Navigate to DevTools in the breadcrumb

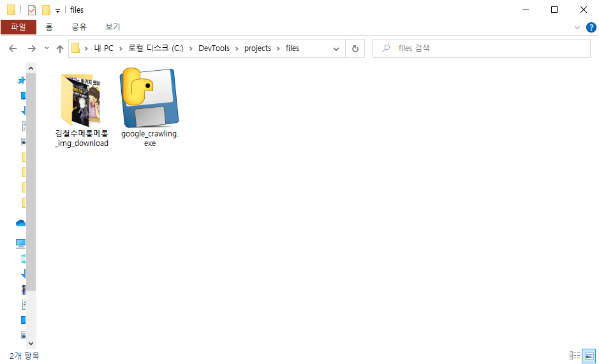point(213,48)
